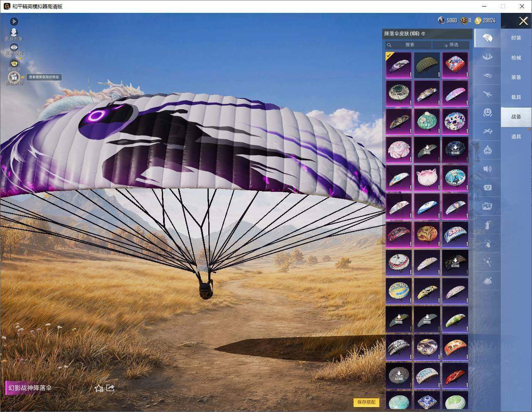The height and width of the screenshot is (412, 532).
Task: Open the drone category in sidebar
Action: 488,75
